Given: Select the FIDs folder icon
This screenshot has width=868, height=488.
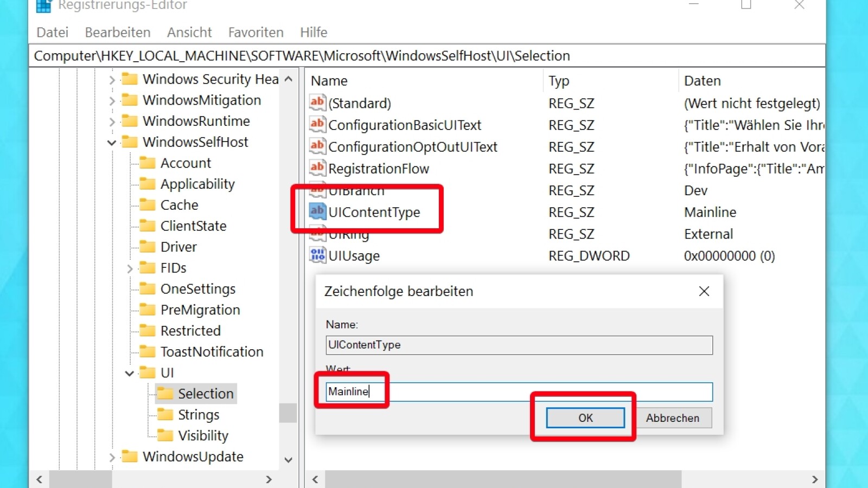Looking at the screenshot, I should (x=148, y=268).
